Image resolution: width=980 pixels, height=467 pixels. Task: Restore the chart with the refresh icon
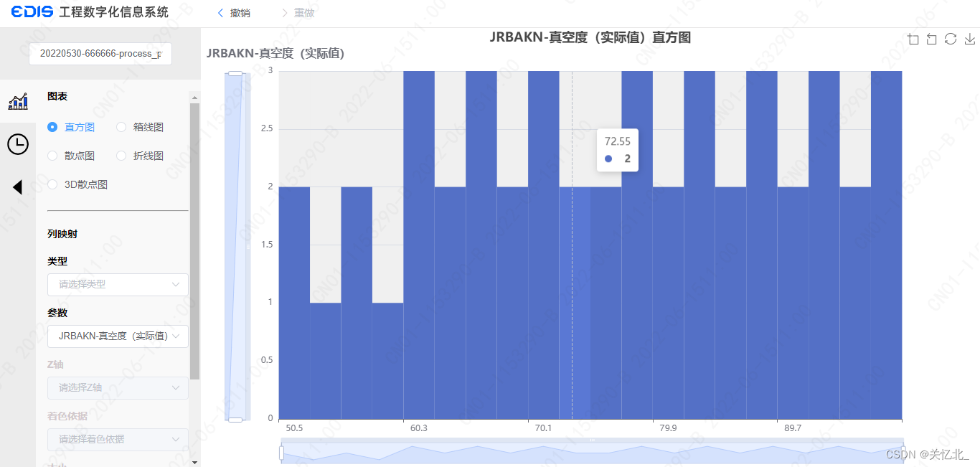pos(951,39)
